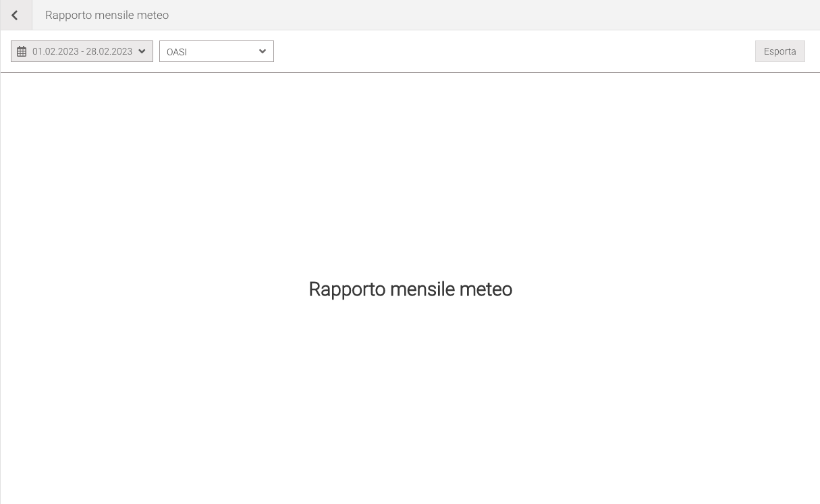This screenshot has width=820, height=504.
Task: Open the OASI station dropdown
Action: 217,51
